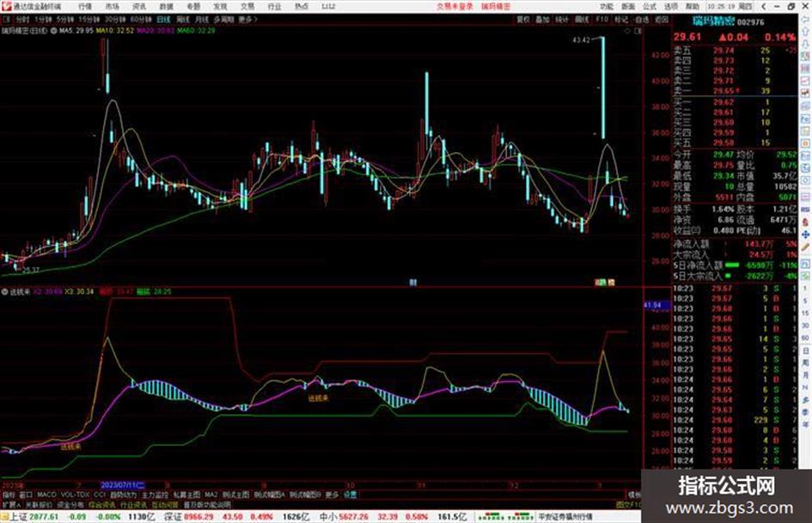Image resolution: width=812 pixels, height=523 pixels.
Task: Open the 资金分布 tab
Action: 70,504
